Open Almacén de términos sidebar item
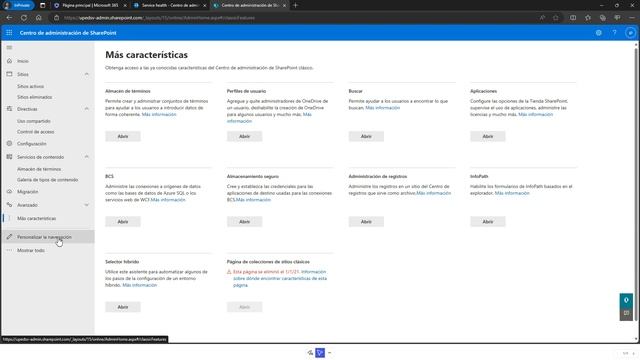 [39, 169]
